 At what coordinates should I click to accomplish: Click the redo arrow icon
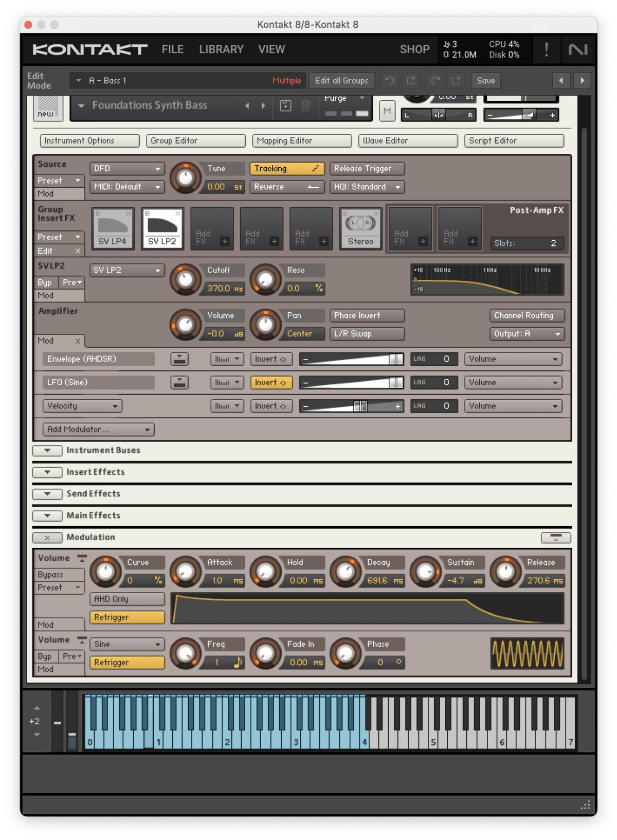click(x=435, y=80)
